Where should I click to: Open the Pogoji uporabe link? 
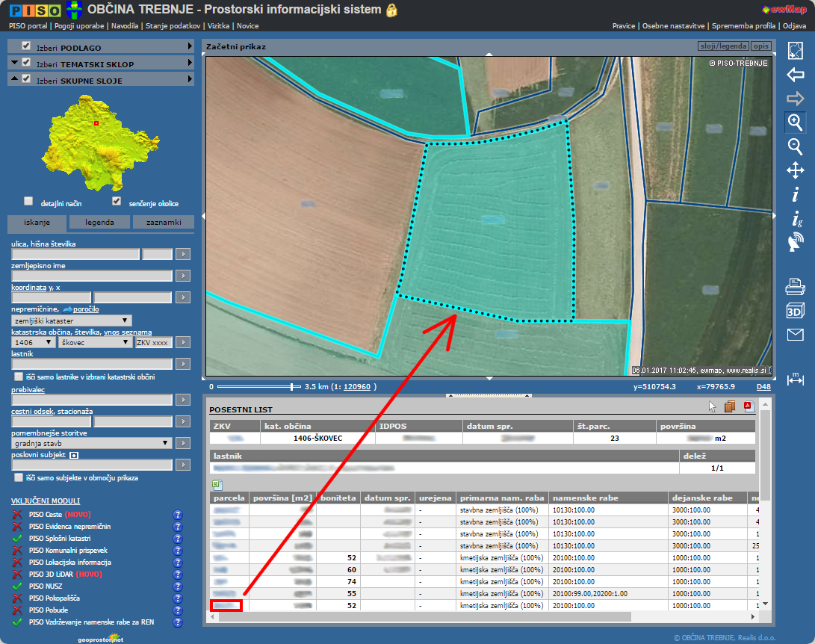click(78, 26)
